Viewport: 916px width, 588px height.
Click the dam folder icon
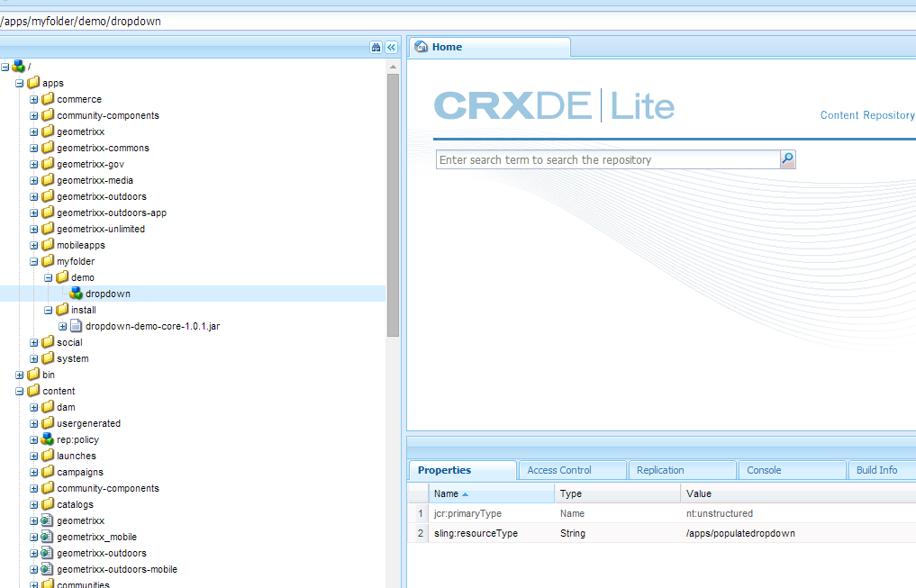tap(48, 407)
